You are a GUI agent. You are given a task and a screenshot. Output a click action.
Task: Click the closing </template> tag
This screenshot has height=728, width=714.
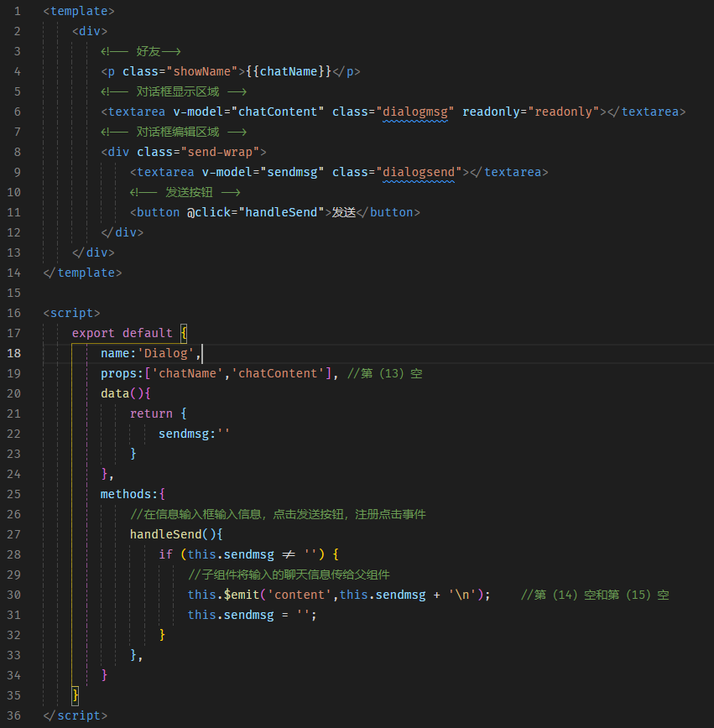(x=83, y=273)
